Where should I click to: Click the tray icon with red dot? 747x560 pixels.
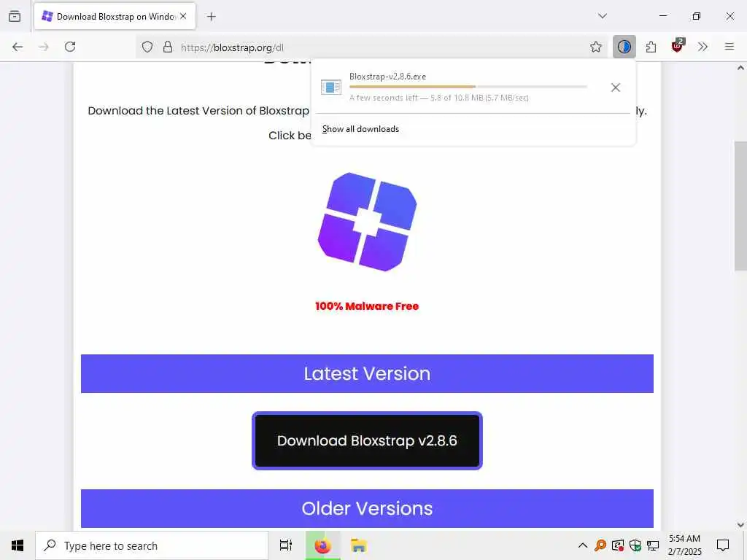(618, 545)
